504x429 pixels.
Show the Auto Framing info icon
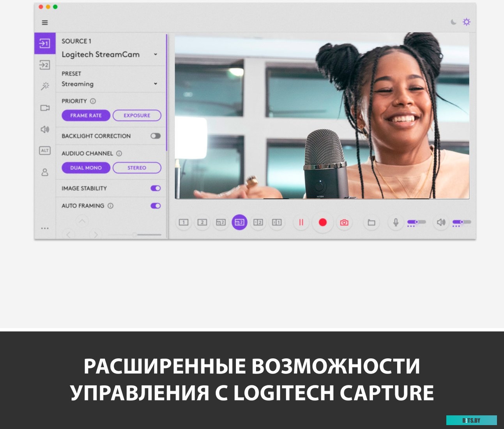111,206
